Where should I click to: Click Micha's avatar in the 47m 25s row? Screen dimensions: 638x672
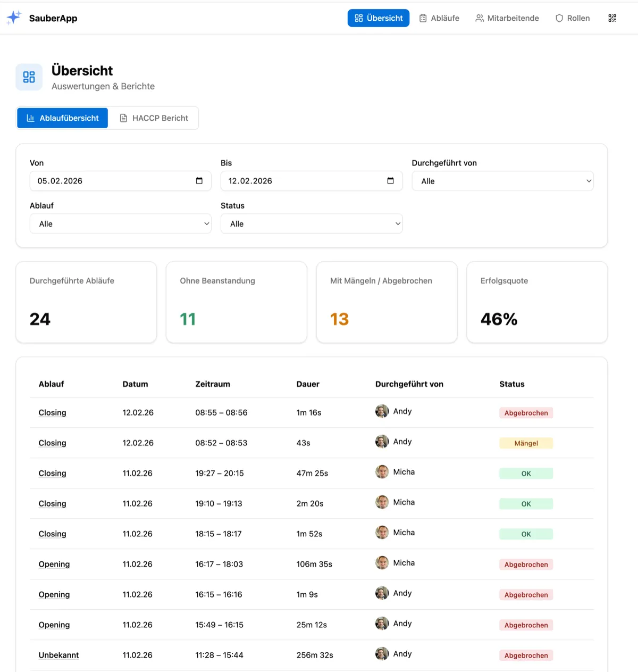[382, 472]
